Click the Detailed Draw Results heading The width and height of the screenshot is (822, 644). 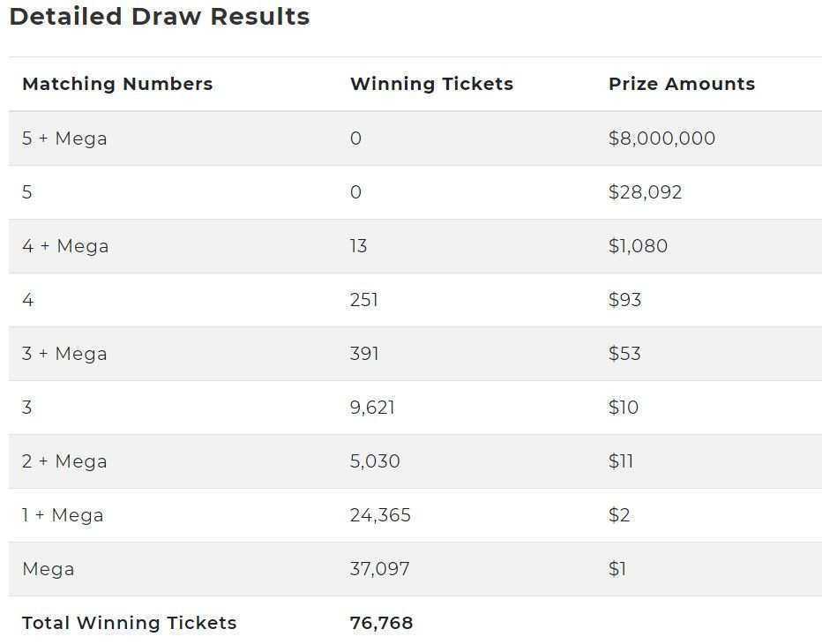point(160,17)
